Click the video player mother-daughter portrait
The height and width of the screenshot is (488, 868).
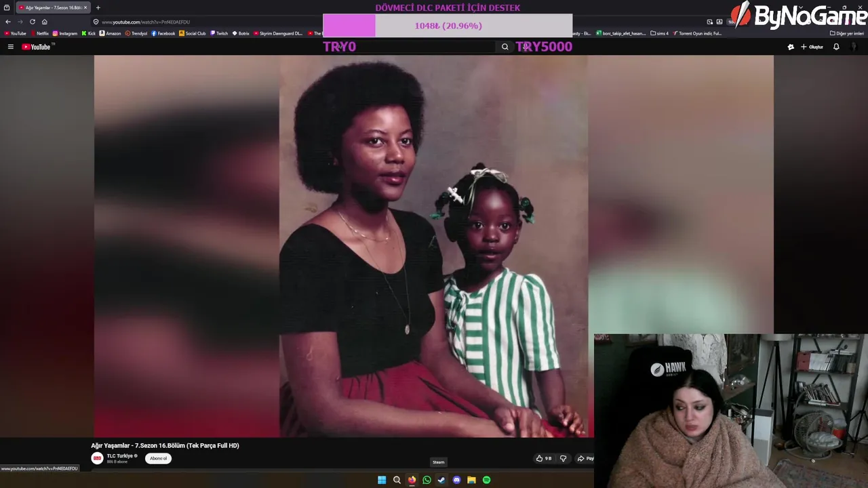[x=433, y=247]
